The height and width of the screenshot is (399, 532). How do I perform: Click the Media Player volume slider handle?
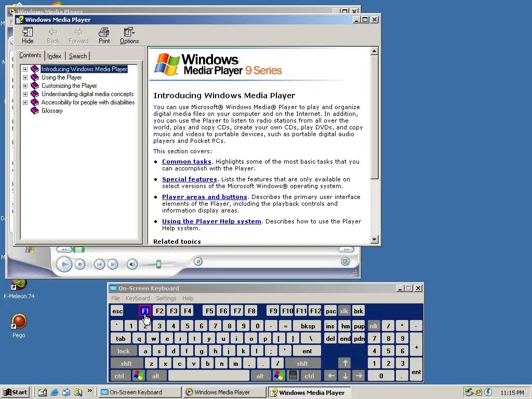coord(158,264)
